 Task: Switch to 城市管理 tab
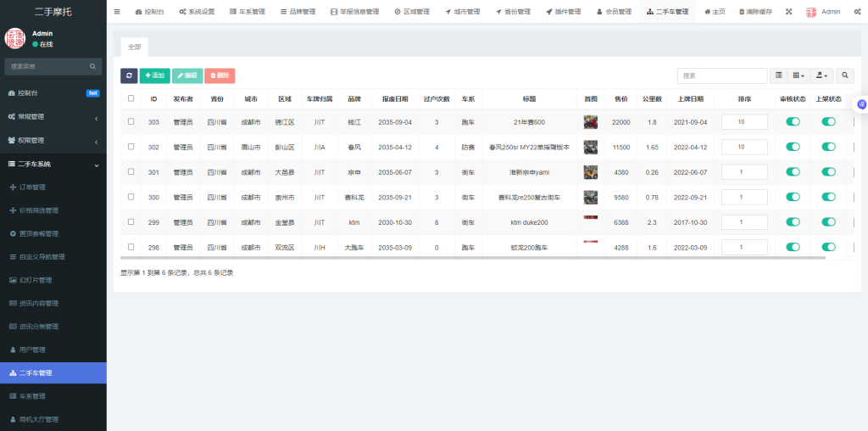(x=462, y=12)
